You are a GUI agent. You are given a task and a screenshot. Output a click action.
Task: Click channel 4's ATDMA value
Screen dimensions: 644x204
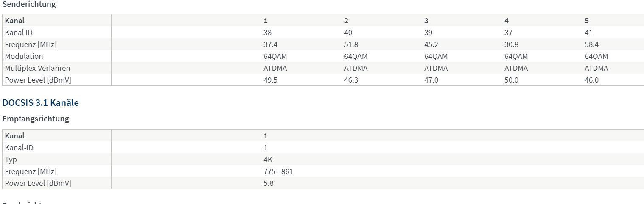[x=516, y=68]
